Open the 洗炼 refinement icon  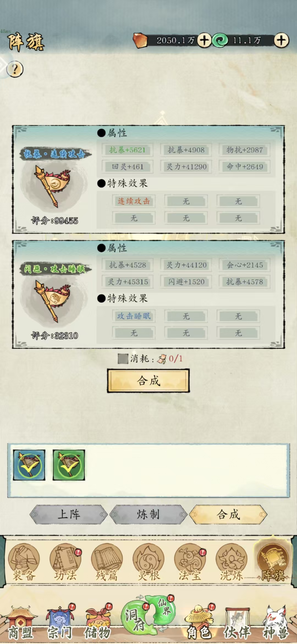pyautogui.click(x=232, y=562)
